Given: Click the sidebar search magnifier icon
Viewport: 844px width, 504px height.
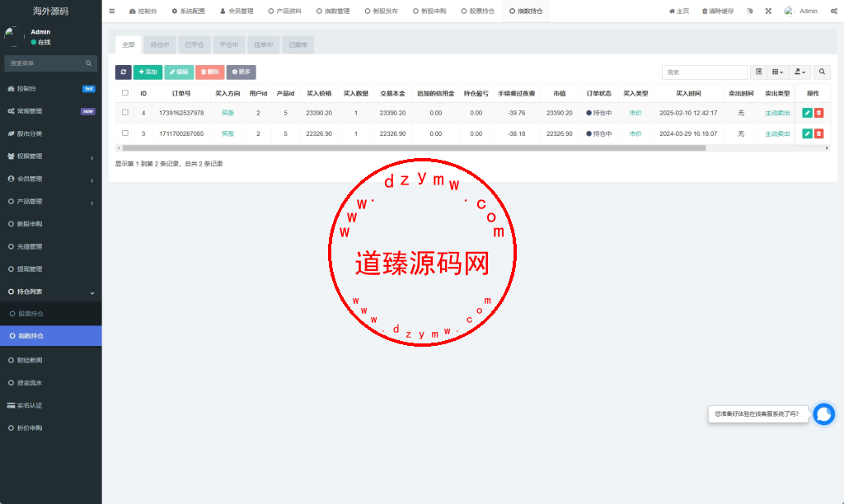Looking at the screenshot, I should click(x=89, y=63).
